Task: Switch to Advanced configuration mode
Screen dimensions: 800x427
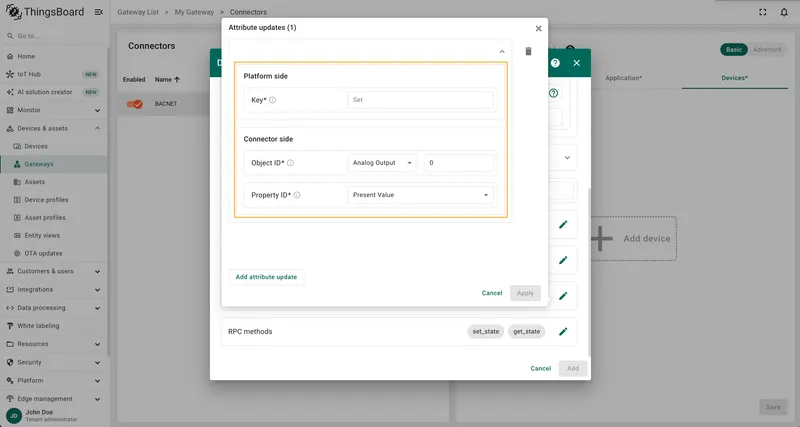Action: pyautogui.click(x=767, y=49)
